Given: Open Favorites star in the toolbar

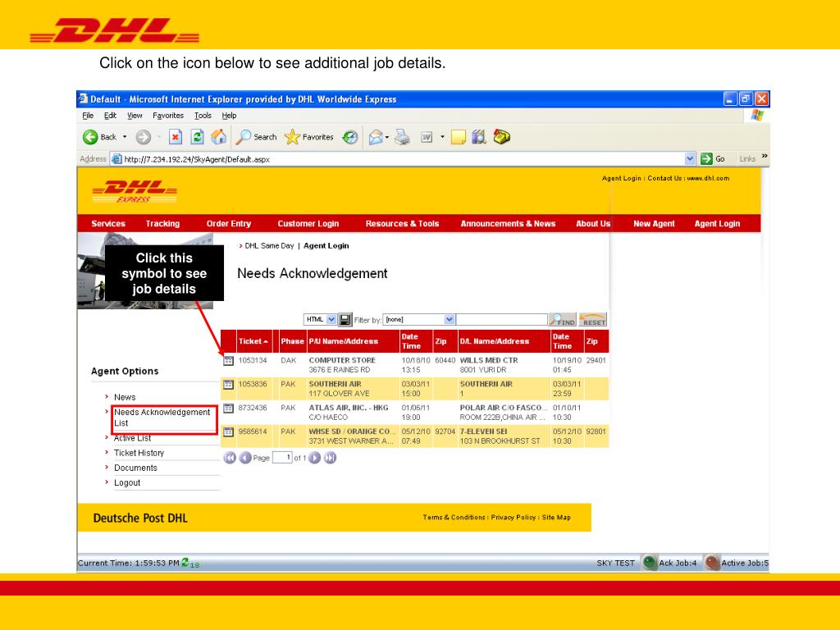Looking at the screenshot, I should 292,137.
